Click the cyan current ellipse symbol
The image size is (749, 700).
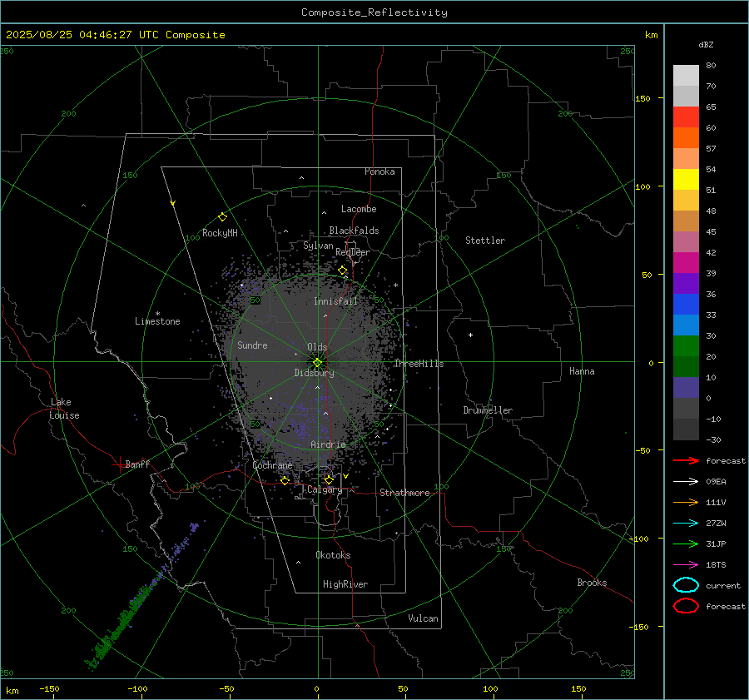click(686, 585)
